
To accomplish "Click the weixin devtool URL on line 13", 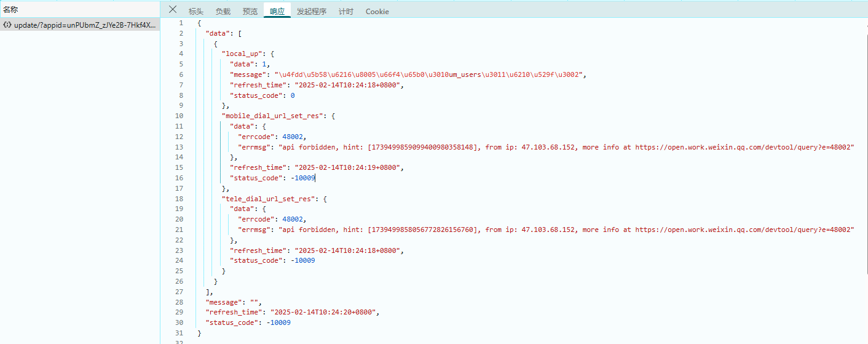I will pos(744,147).
